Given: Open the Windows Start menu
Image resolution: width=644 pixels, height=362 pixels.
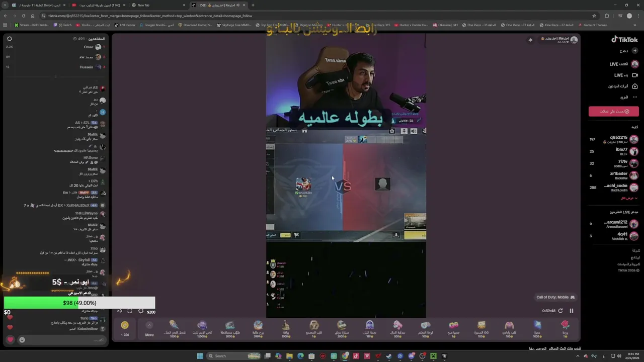Looking at the screenshot, I should (x=200, y=356).
